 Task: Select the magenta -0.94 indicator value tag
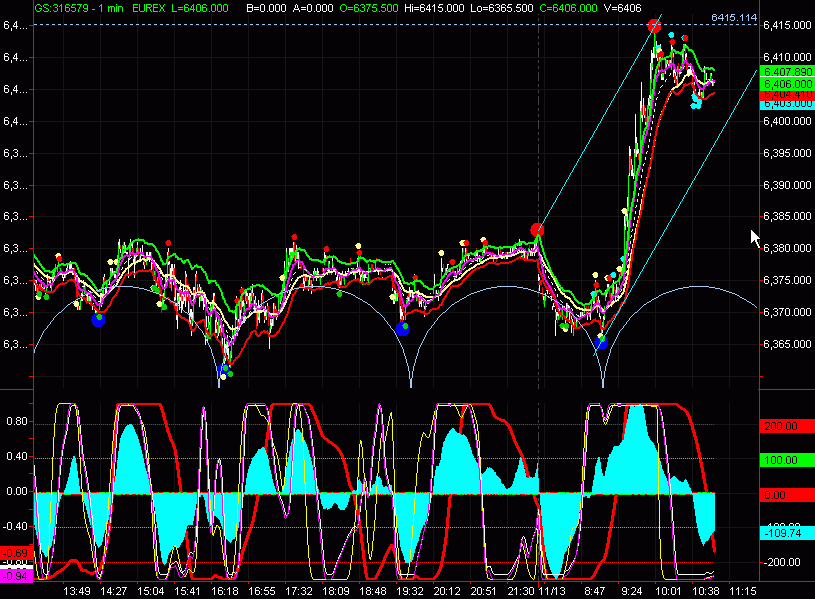[x=17, y=576]
